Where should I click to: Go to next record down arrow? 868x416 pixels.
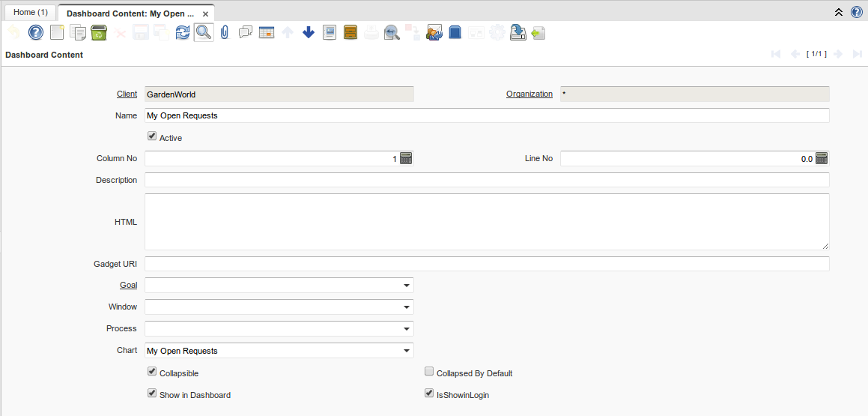pyautogui.click(x=309, y=33)
